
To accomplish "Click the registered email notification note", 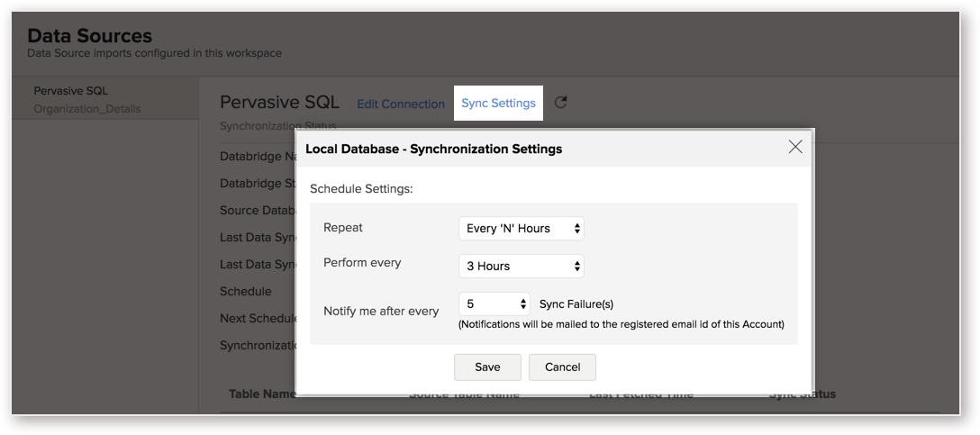I will (x=622, y=325).
